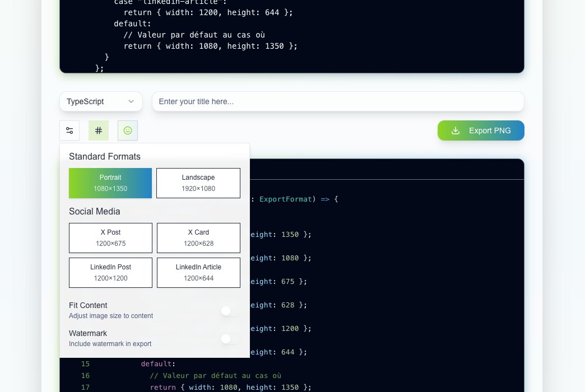Screen dimensions: 585x392
Task: Click the editor's 'Valeur par défaut' comment
Action: (194, 35)
